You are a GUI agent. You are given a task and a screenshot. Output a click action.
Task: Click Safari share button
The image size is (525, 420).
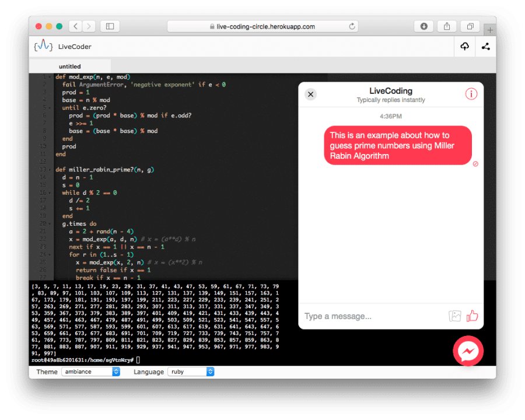click(x=447, y=26)
